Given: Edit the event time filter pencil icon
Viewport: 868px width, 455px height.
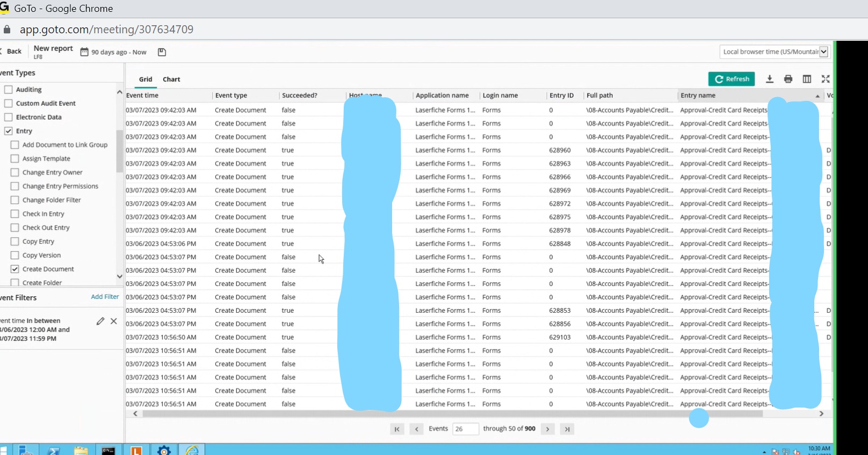Looking at the screenshot, I should pyautogui.click(x=100, y=321).
